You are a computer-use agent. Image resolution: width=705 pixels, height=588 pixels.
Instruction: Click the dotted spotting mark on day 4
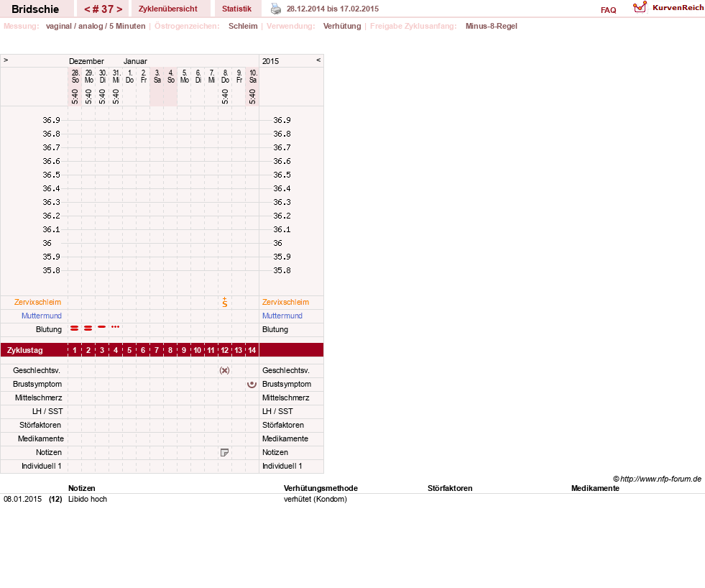pyautogui.click(x=116, y=326)
